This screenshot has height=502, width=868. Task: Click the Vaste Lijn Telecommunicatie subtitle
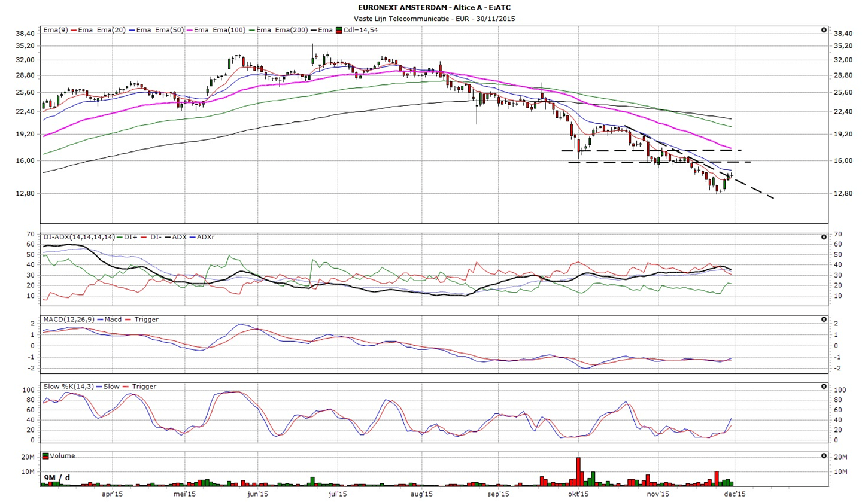coord(433,19)
